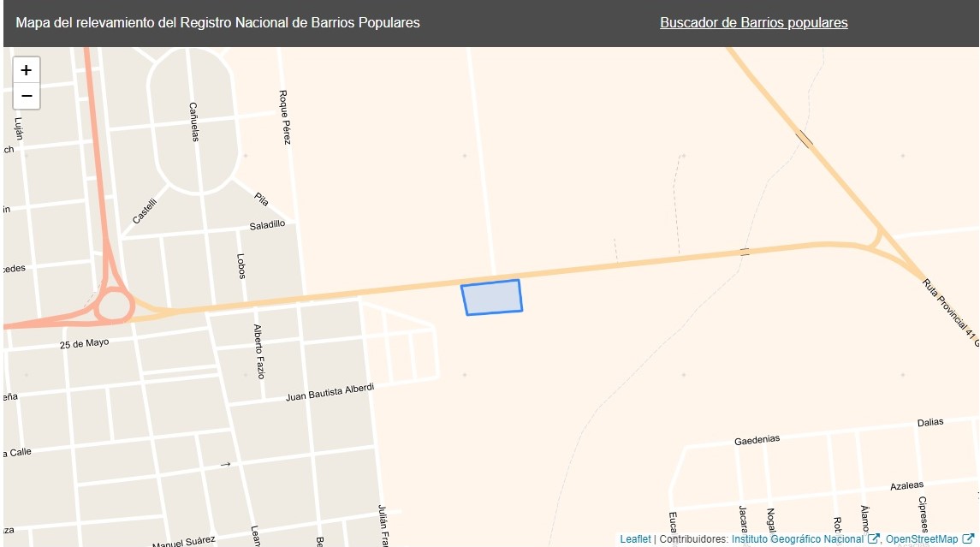Click external-link icon after OpenStreetMap
980x547 pixels.
(968, 539)
